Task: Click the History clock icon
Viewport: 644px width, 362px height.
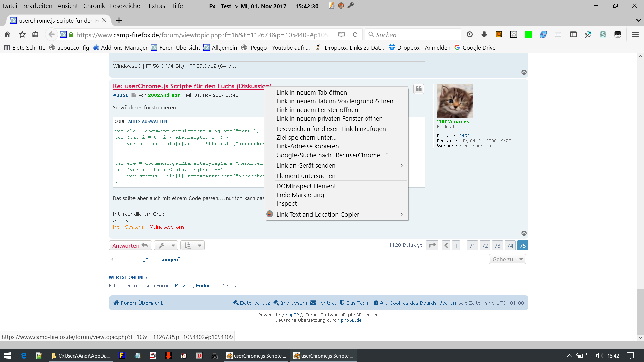Action: [469, 35]
